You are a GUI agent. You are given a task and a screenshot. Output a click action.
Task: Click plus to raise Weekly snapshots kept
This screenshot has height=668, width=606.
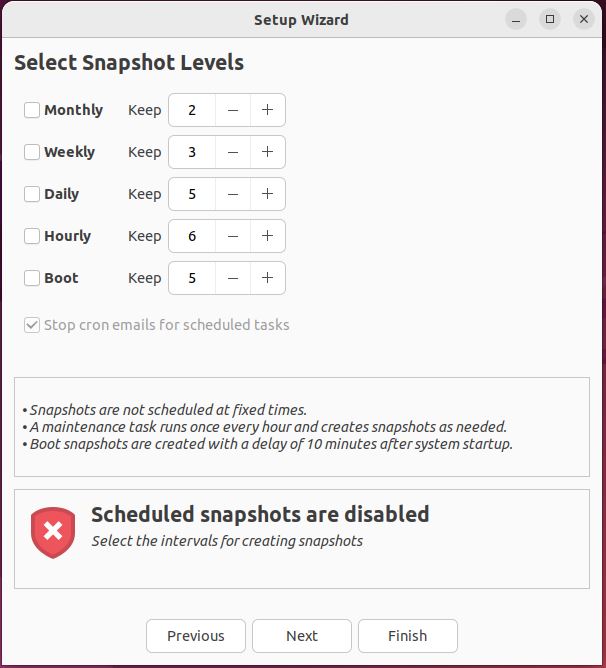pos(267,152)
